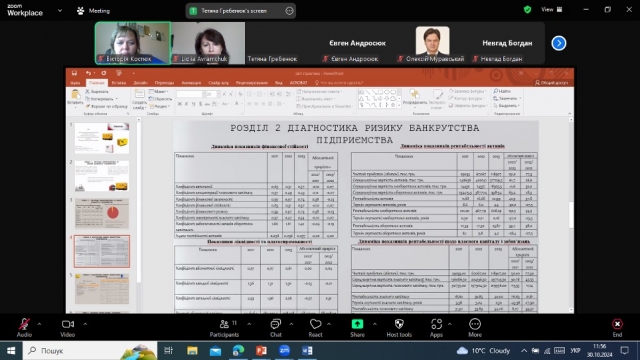Expand audio options arrow next to Audio
Image resolution: width=640 pixels, height=360 pixels.
39,324
